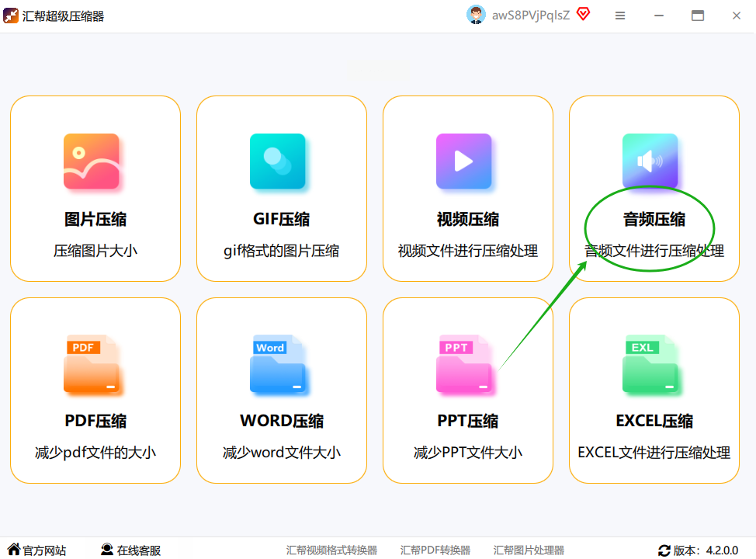Open the PPT压缩 pink folder icon
The height and width of the screenshot is (559, 756).
[x=464, y=364]
